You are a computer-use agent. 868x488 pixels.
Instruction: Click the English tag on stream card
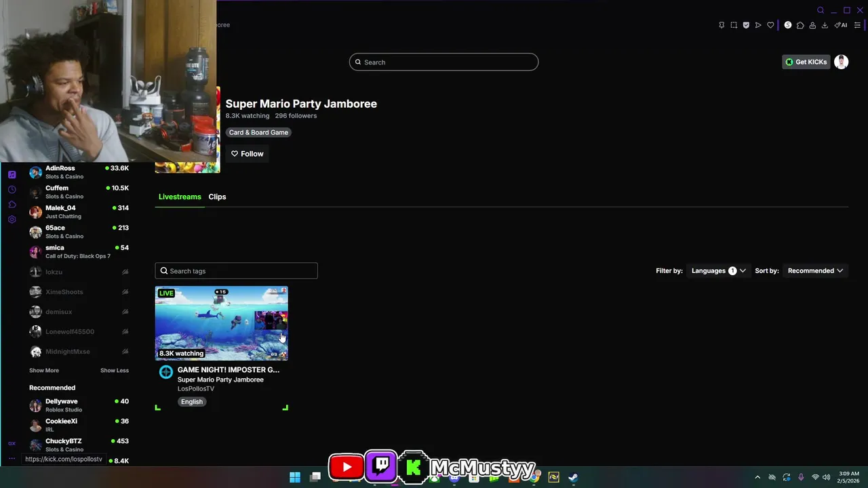(x=192, y=401)
